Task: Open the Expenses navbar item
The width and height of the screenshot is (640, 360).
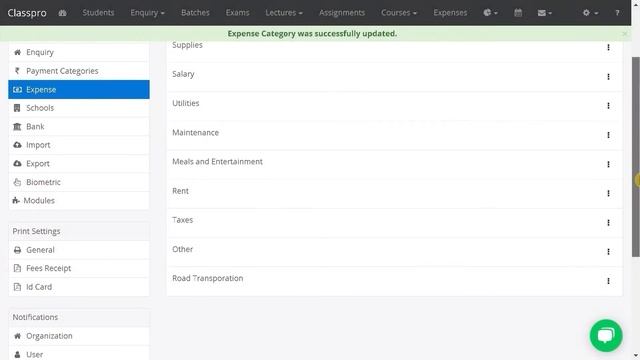Action: [x=450, y=13]
